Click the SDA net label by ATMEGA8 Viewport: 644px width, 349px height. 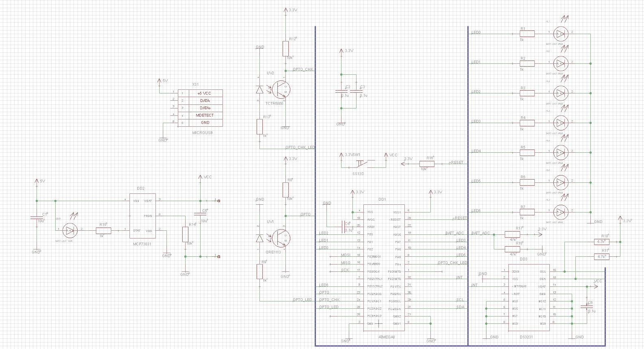pyautogui.click(x=460, y=307)
